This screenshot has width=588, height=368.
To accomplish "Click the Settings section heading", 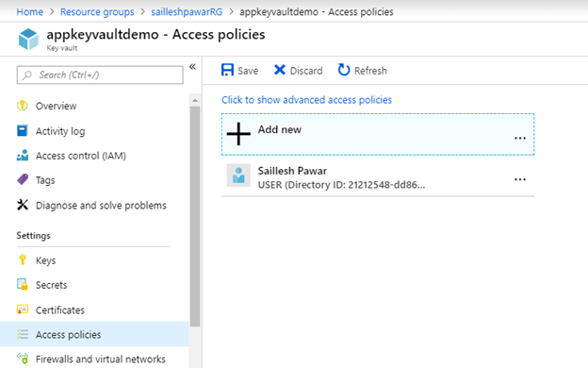I will point(33,236).
